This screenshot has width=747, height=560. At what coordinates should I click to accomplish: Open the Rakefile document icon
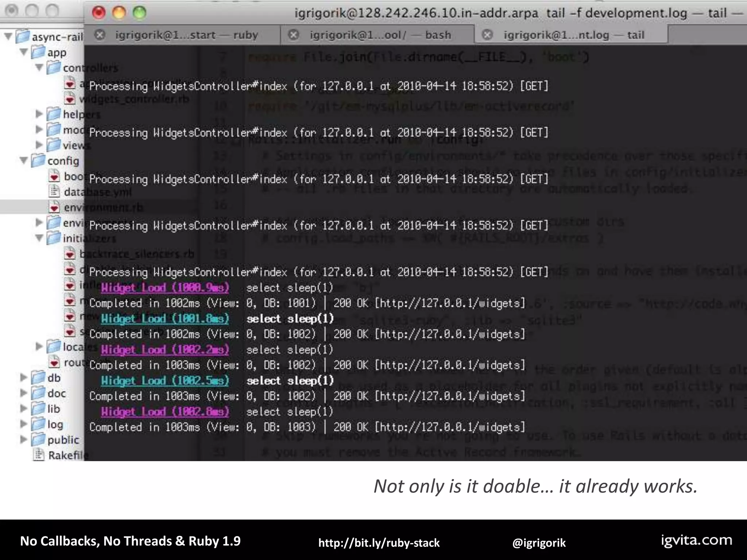tap(39, 455)
